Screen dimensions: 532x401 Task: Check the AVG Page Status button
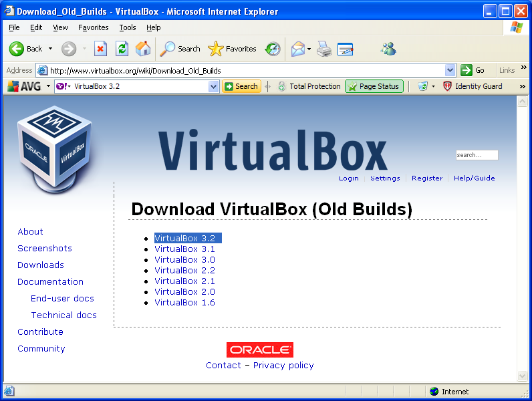374,86
